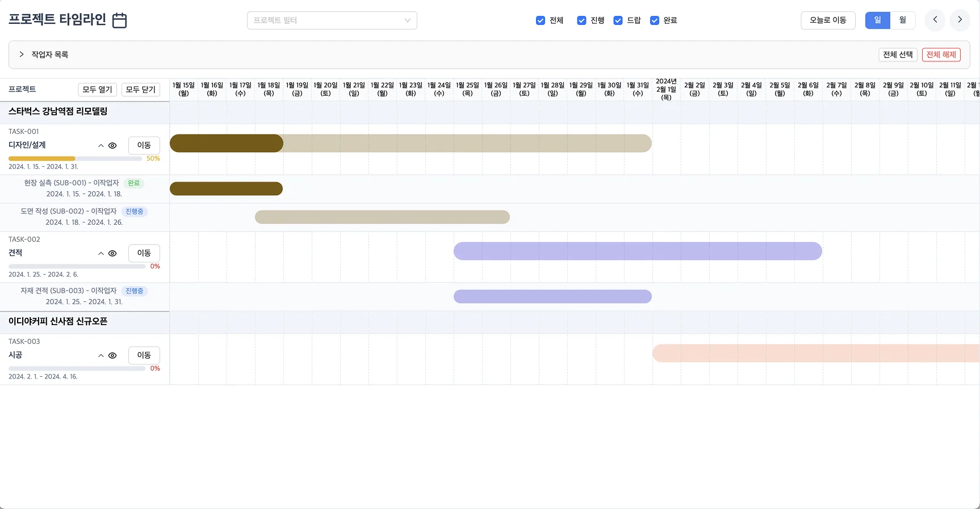This screenshot has width=980, height=509.
Task: Open the 프로젝트 필터 dropdown
Action: [332, 20]
